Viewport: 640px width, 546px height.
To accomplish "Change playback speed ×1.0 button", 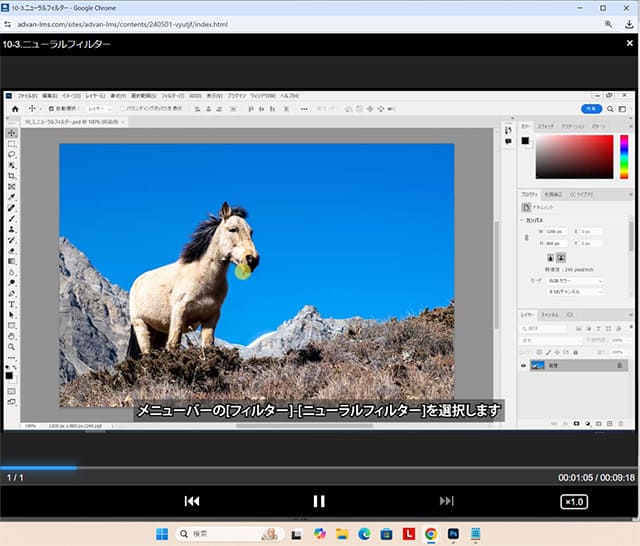I will click(574, 501).
